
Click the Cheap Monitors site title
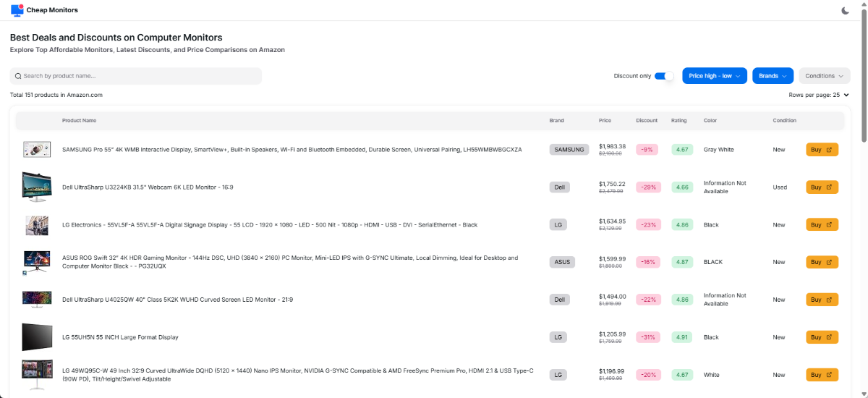point(52,10)
